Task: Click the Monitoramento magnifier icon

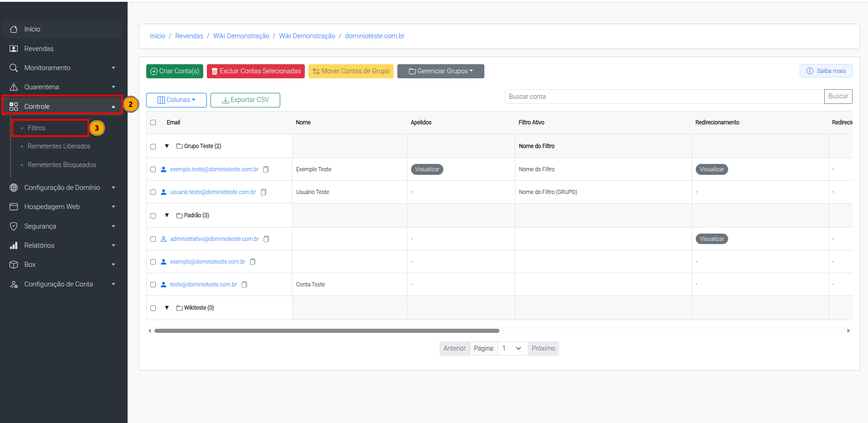Action: (14, 68)
